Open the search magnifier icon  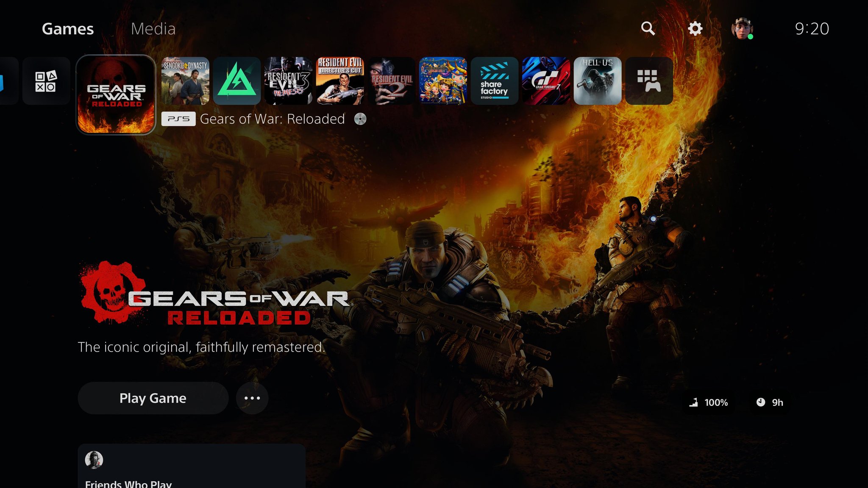click(x=648, y=29)
